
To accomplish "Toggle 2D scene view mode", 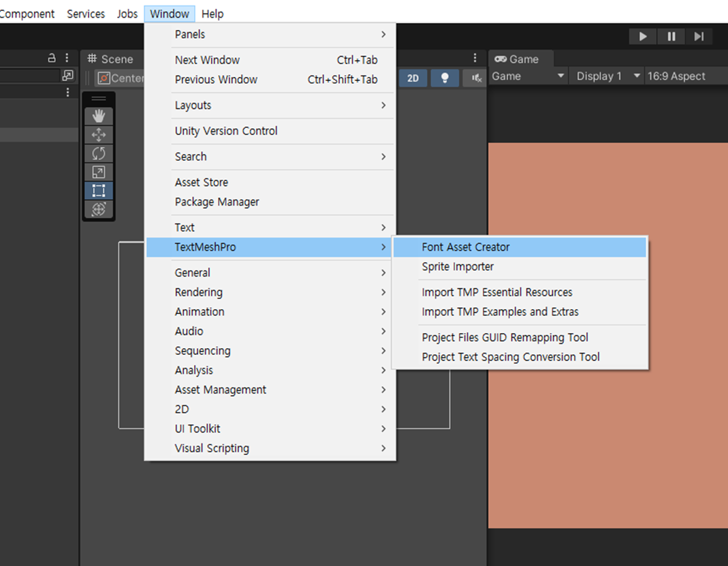I will 413,78.
